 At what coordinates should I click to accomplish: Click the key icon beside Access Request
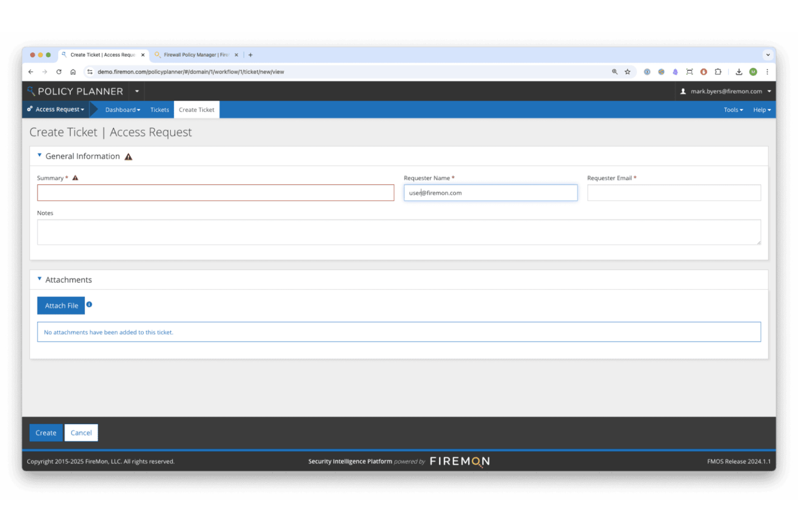coord(29,109)
